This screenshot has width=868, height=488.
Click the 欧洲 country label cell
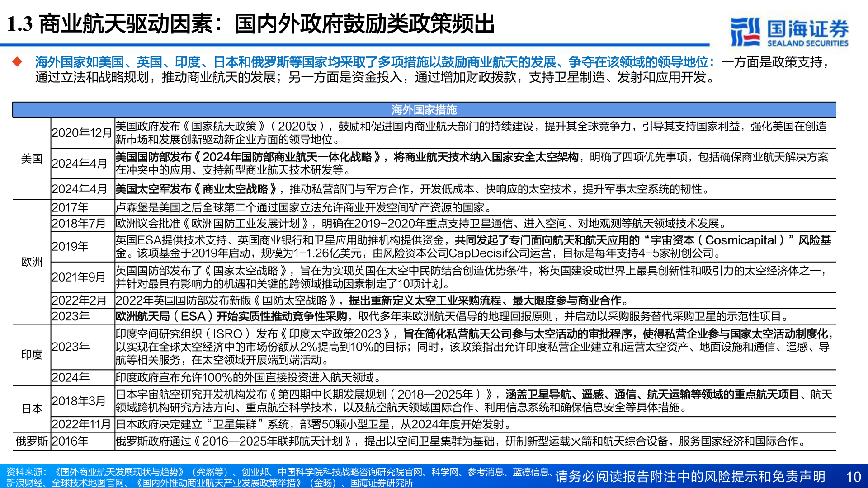pos(32,261)
